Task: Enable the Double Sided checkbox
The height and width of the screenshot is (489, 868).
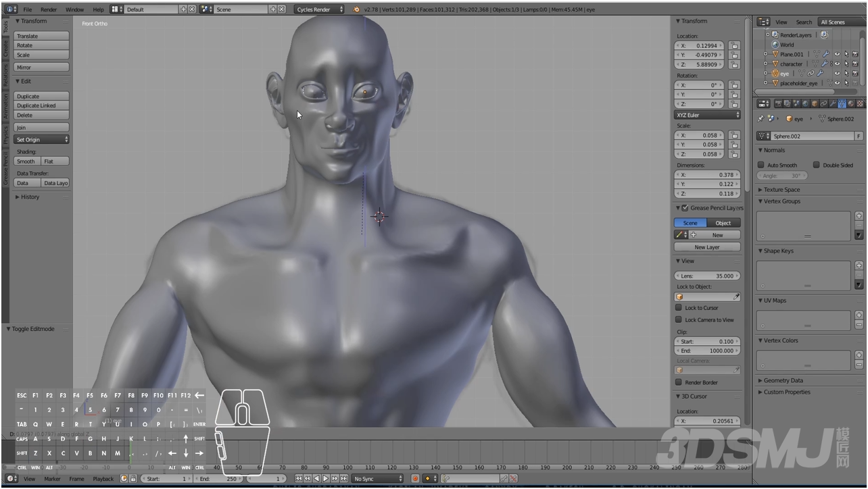Action: [x=817, y=165]
